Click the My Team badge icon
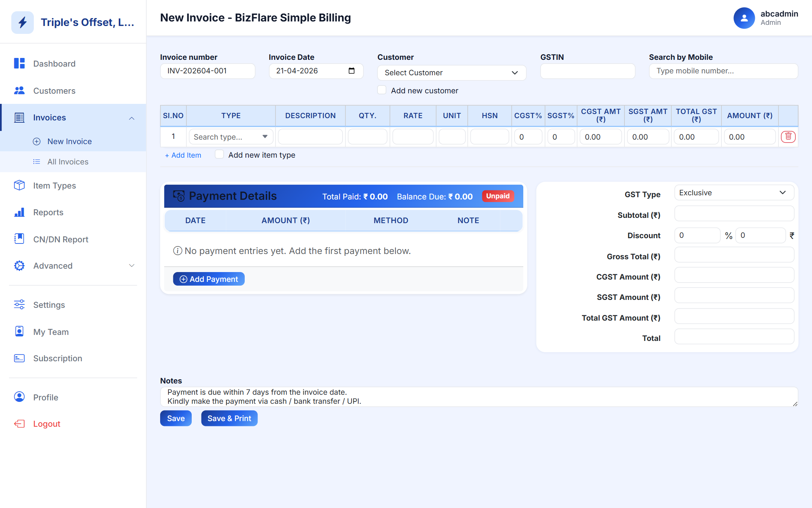Viewport: 812px width, 508px height. (x=19, y=332)
